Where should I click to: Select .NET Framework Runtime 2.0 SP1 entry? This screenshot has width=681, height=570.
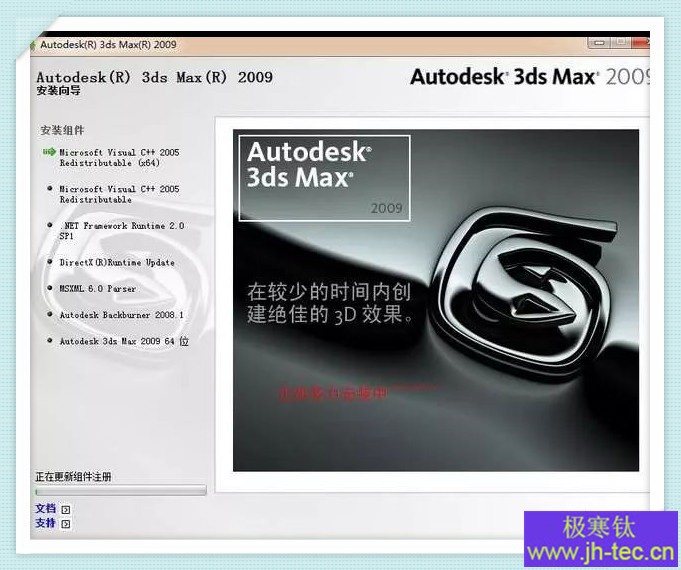point(122,231)
